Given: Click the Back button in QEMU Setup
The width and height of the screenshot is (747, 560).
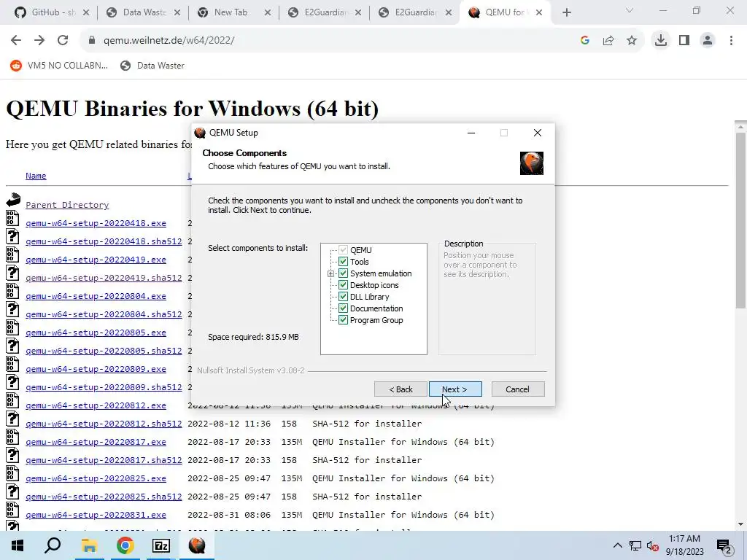Looking at the screenshot, I should [x=400, y=389].
